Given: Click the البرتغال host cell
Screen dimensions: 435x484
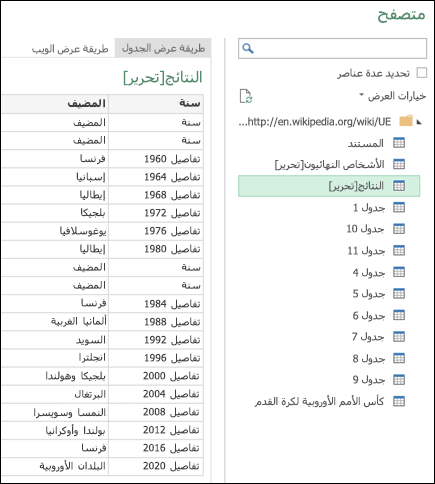Looking at the screenshot, I should pyautogui.click(x=55, y=394).
